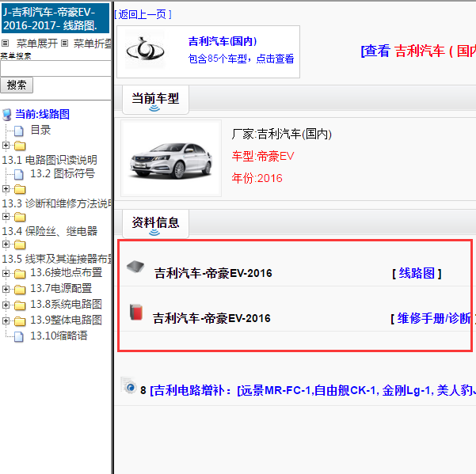Viewport: 476px width, 474px height.
Task: Click into the 菜单搜索 input field
Action: click(x=55, y=69)
